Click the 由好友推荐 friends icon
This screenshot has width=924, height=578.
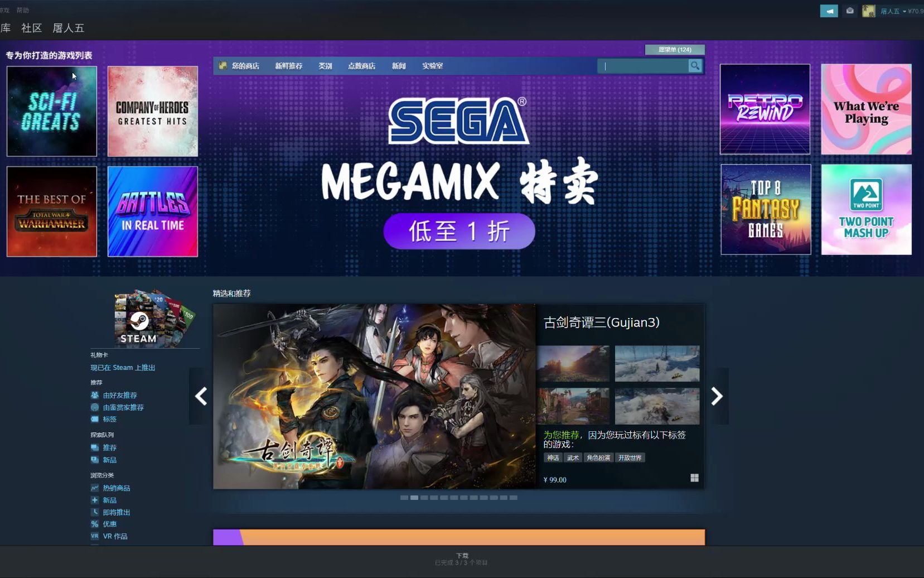point(95,395)
